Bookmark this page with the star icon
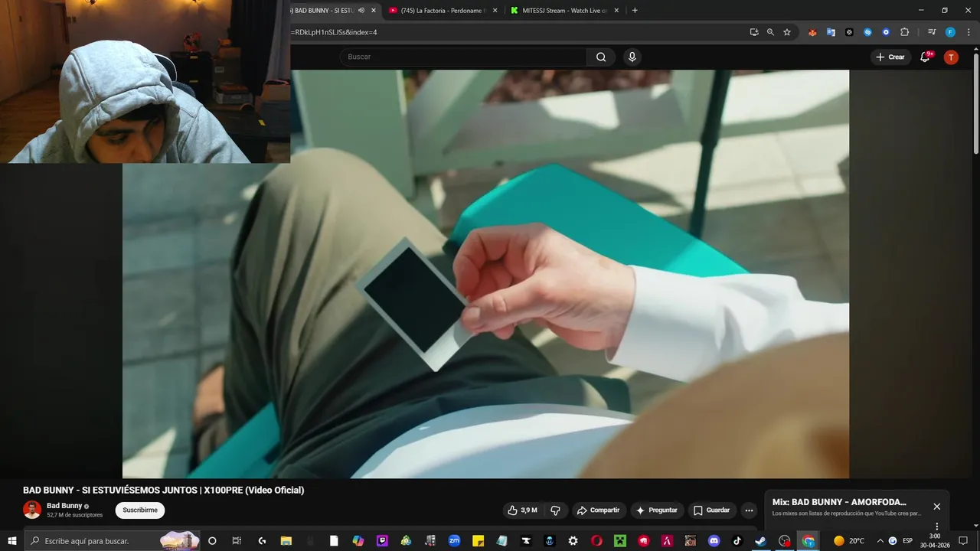The height and width of the screenshot is (551, 980). pos(787,32)
